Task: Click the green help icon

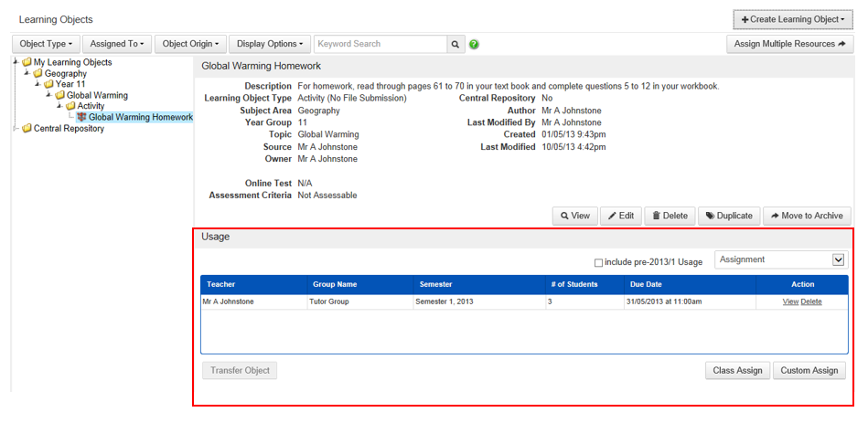Action: coord(474,44)
